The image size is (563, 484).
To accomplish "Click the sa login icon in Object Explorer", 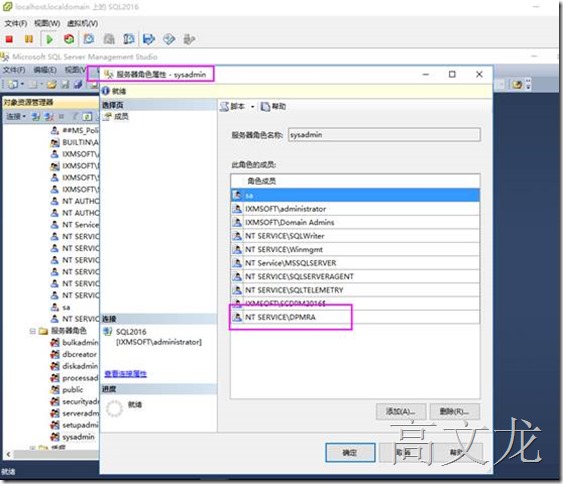I will pos(55,307).
